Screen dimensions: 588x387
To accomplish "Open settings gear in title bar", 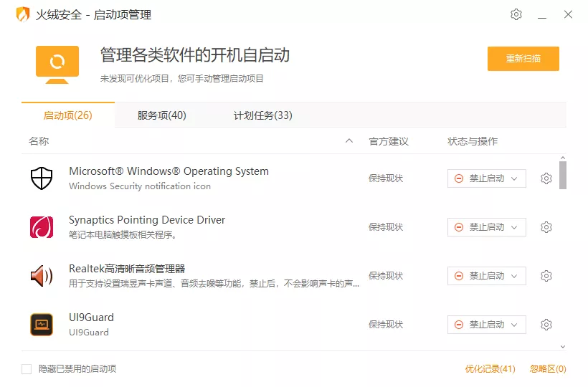I will click(516, 14).
